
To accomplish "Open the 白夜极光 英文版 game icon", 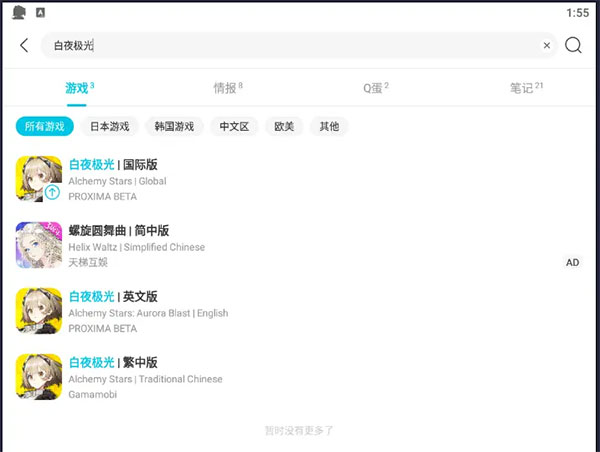I will point(39,311).
